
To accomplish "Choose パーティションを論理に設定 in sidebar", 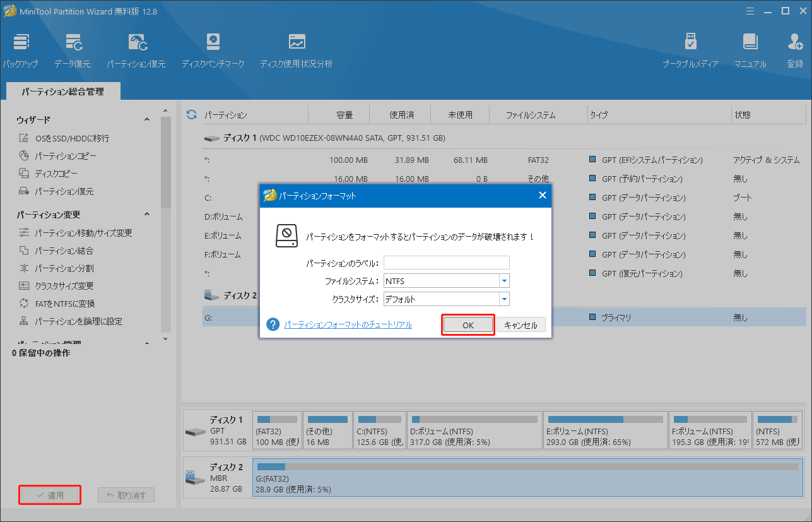I will [x=70, y=321].
